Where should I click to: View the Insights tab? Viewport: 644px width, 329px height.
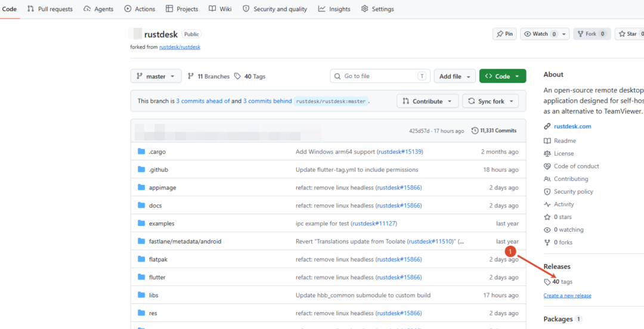coord(334,9)
